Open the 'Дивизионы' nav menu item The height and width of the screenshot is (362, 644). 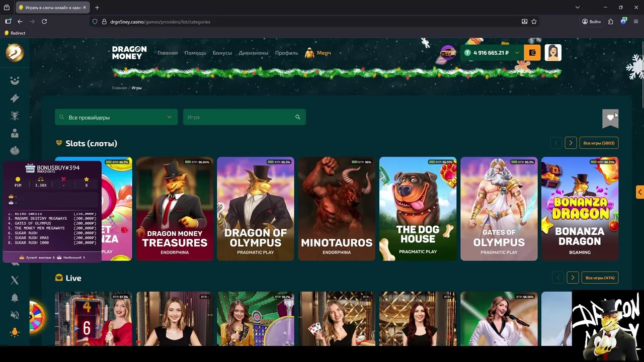254,53
